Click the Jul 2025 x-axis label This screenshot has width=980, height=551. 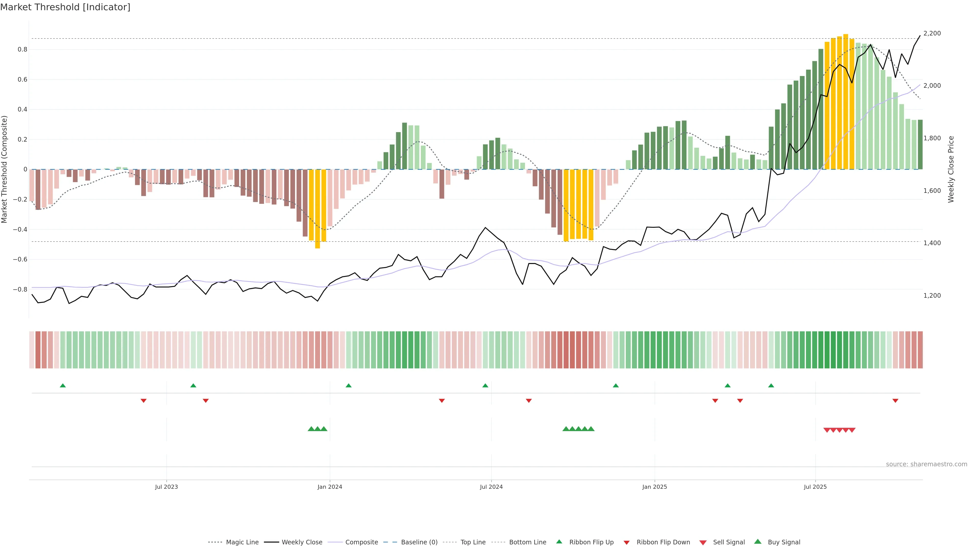click(815, 487)
